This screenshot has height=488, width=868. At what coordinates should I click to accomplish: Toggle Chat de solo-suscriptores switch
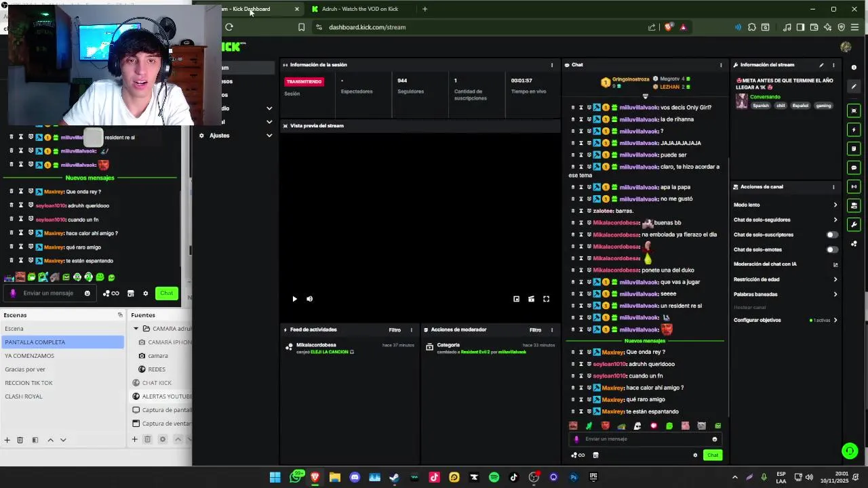click(832, 235)
